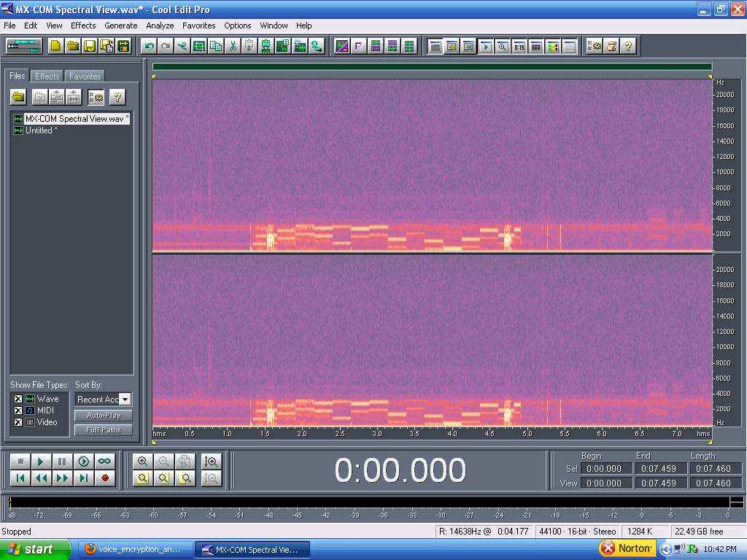Close the selected file in Files panel

40,97
